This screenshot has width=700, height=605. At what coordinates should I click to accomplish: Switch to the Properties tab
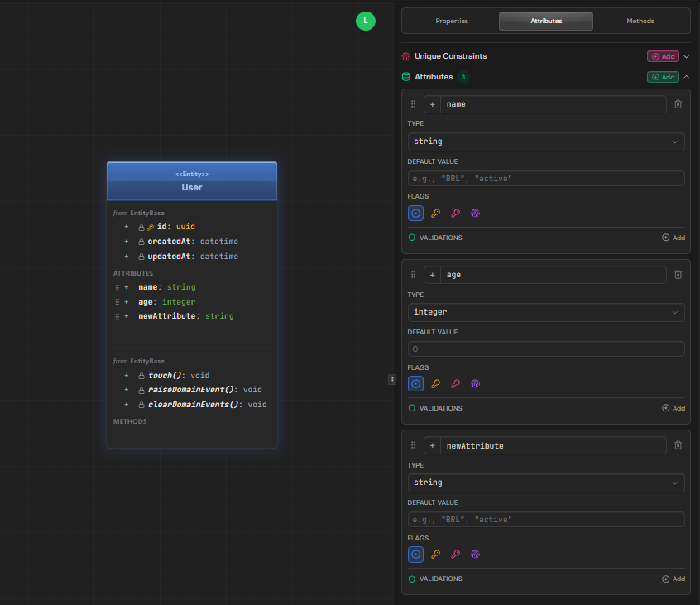tap(452, 21)
